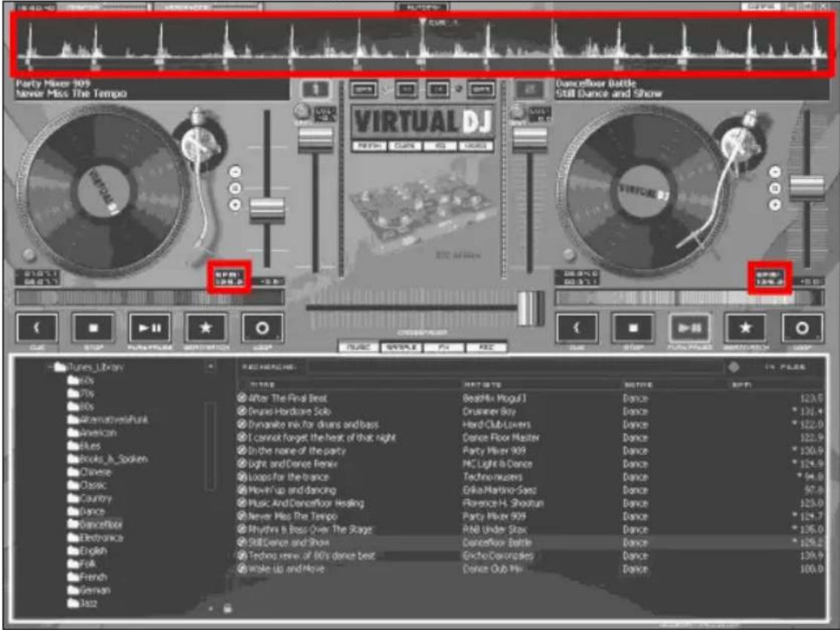Open the Jazz folder
Screen dimensions: 840x630
tap(82, 603)
